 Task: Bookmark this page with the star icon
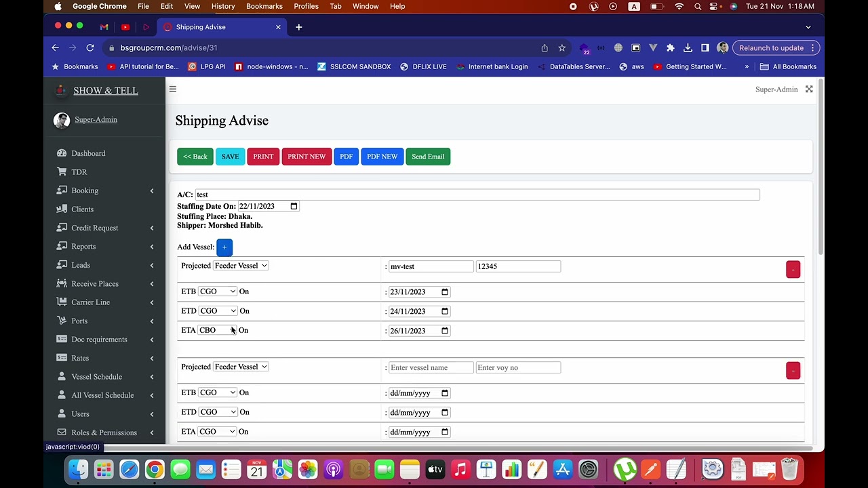coord(561,48)
